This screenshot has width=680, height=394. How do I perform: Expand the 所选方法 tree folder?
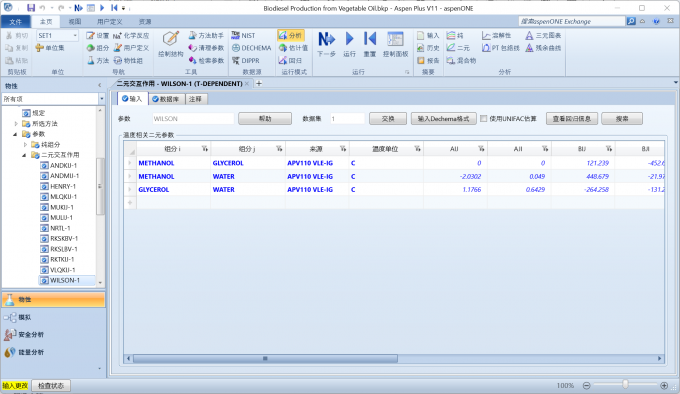pos(16,124)
